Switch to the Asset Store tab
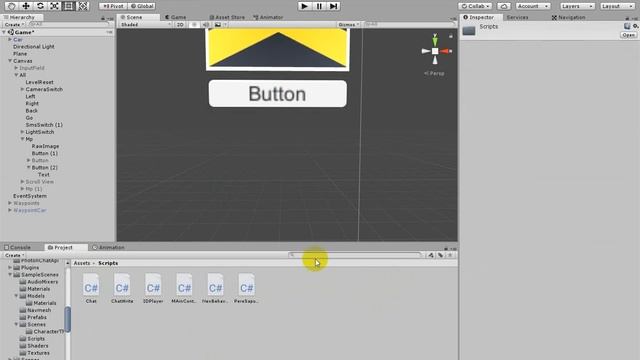The image size is (640, 360). (227, 17)
